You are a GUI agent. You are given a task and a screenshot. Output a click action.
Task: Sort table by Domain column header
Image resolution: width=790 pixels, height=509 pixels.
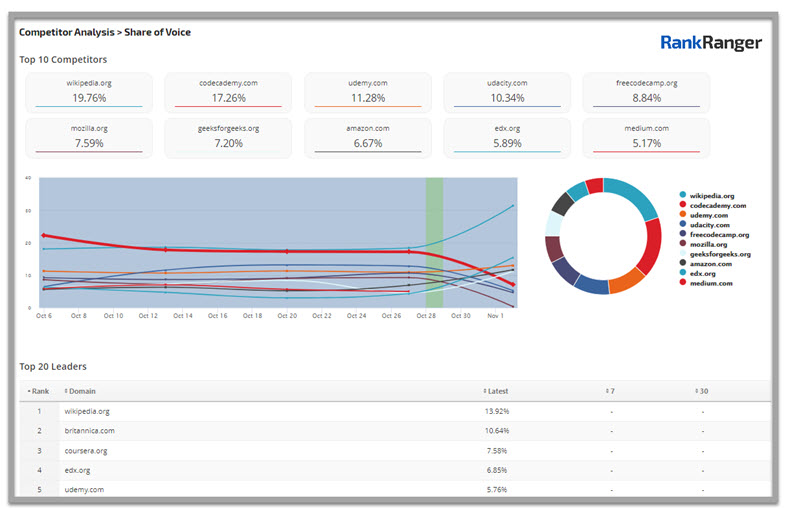(82, 391)
